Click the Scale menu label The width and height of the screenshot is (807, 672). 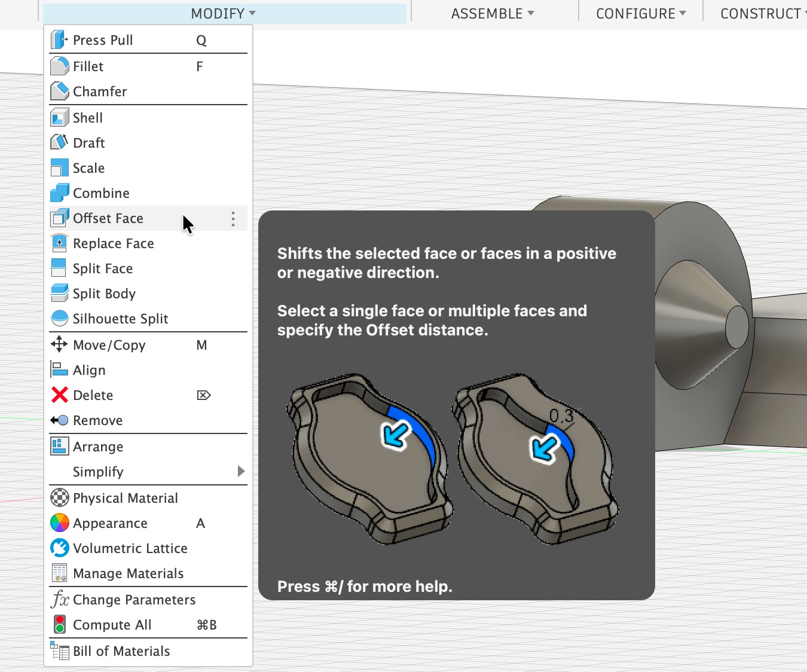coord(88,168)
